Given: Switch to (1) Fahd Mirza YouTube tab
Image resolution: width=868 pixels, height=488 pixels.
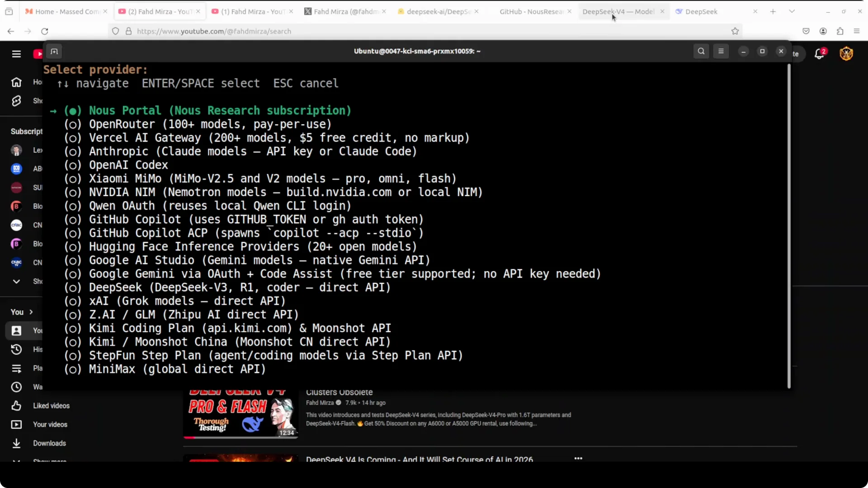Looking at the screenshot, I should [252, 11].
